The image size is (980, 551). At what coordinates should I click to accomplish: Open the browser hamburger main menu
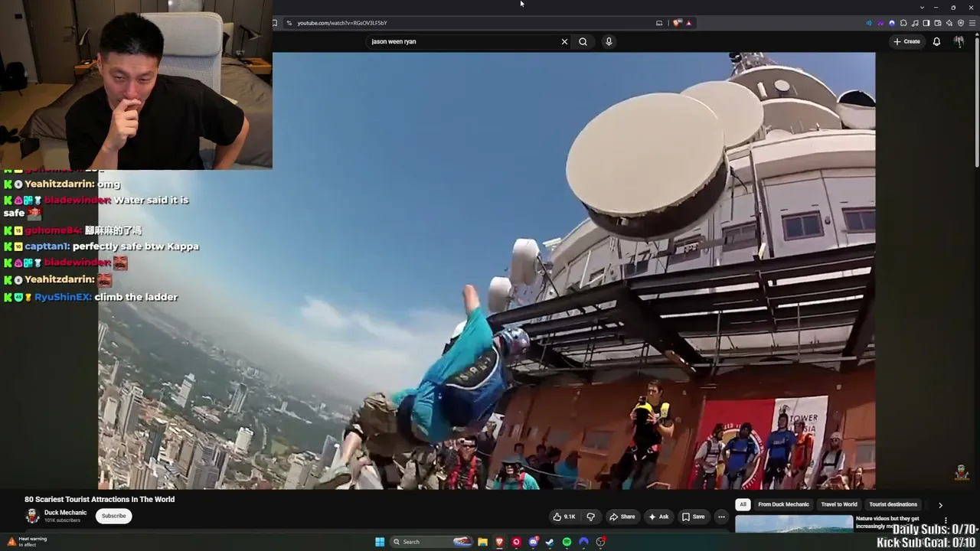[x=972, y=23]
